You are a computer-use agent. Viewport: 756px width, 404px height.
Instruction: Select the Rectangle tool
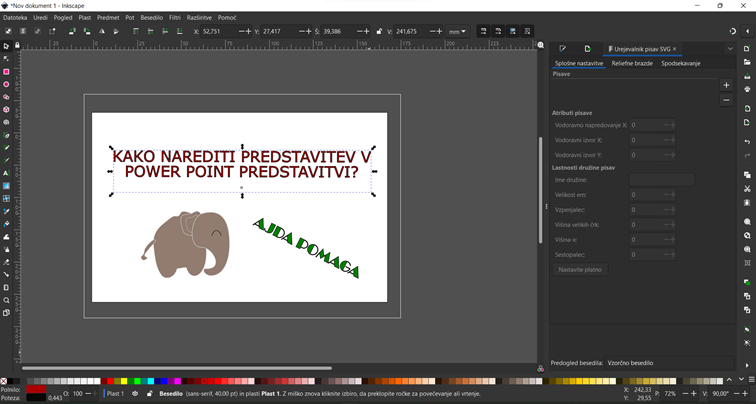tap(6, 71)
